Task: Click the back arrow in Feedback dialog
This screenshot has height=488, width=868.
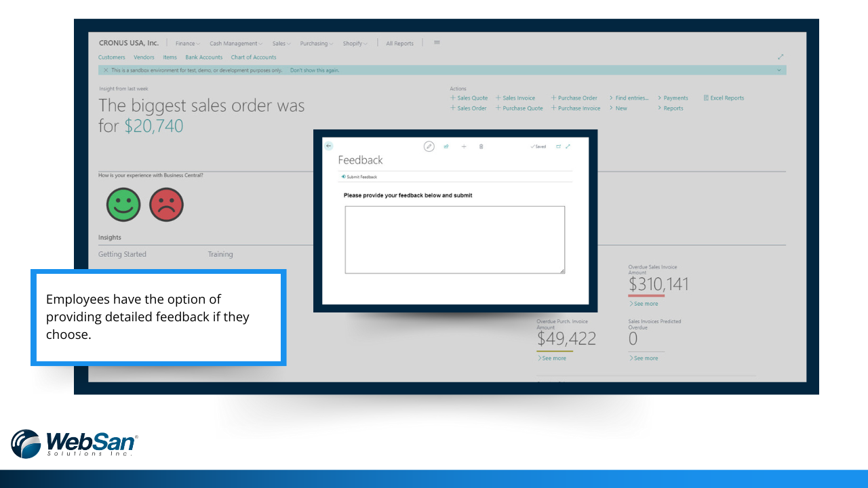Action: 329,146
